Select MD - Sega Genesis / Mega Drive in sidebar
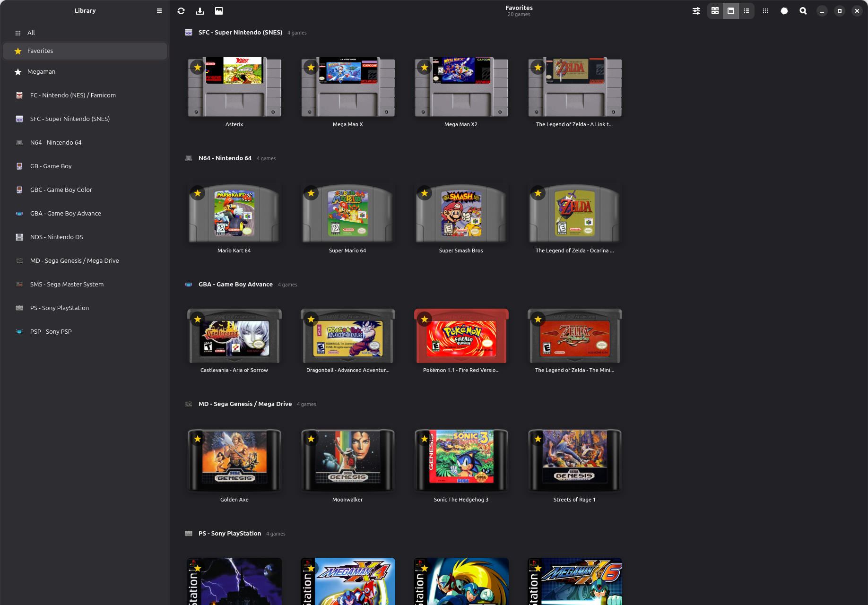Viewport: 868px width, 605px height. coord(85,261)
